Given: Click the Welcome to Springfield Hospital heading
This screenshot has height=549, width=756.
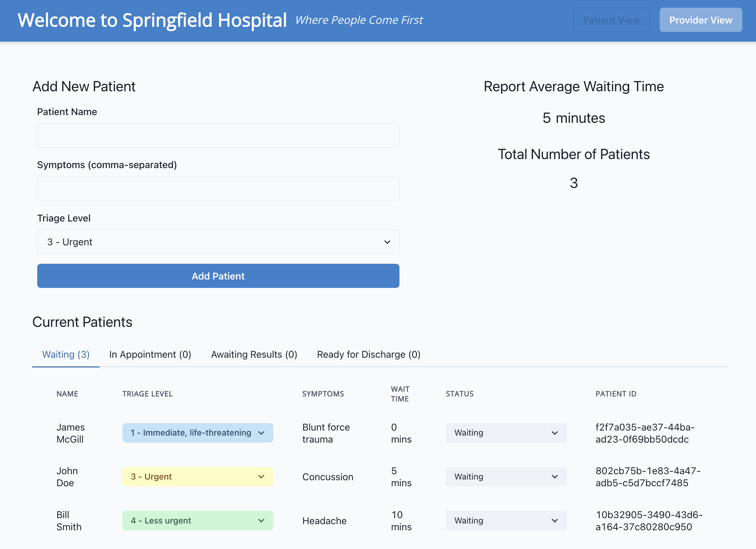Looking at the screenshot, I should (x=152, y=20).
